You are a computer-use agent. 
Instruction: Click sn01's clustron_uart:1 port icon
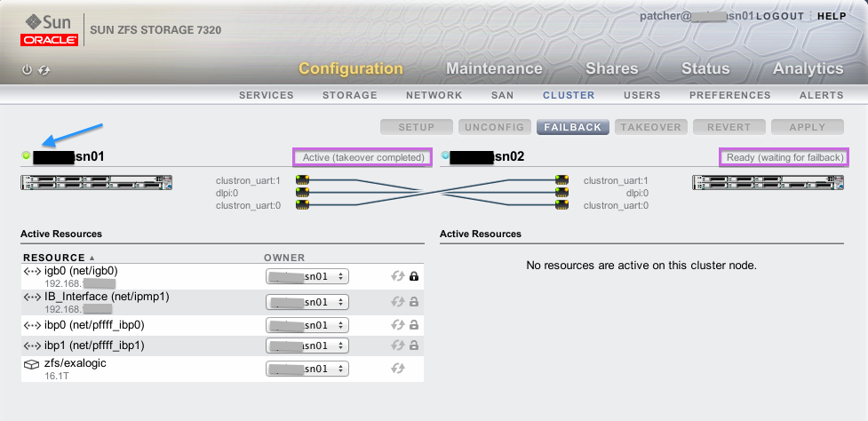pyautogui.click(x=302, y=179)
